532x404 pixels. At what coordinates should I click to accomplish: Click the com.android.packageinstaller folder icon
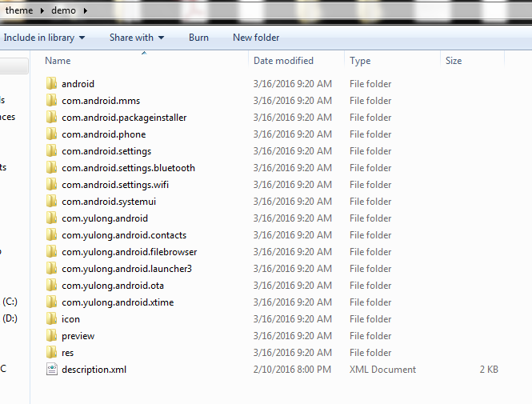tap(51, 117)
